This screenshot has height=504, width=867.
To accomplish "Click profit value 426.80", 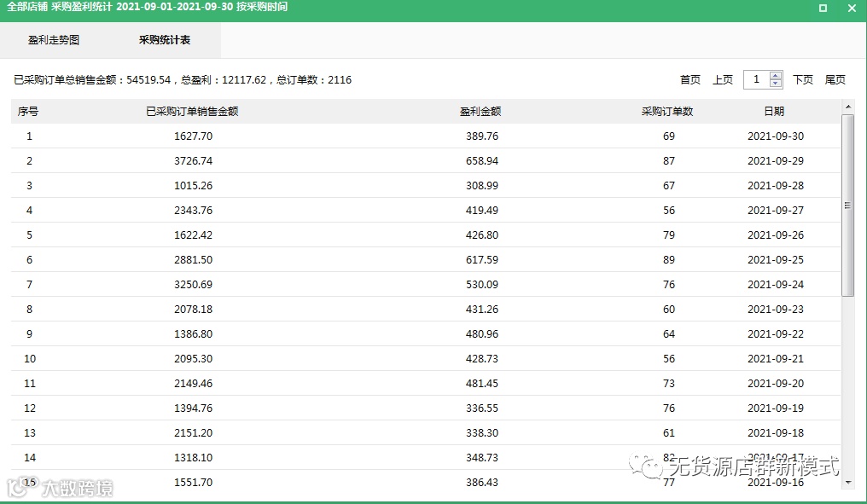I will pos(481,235).
